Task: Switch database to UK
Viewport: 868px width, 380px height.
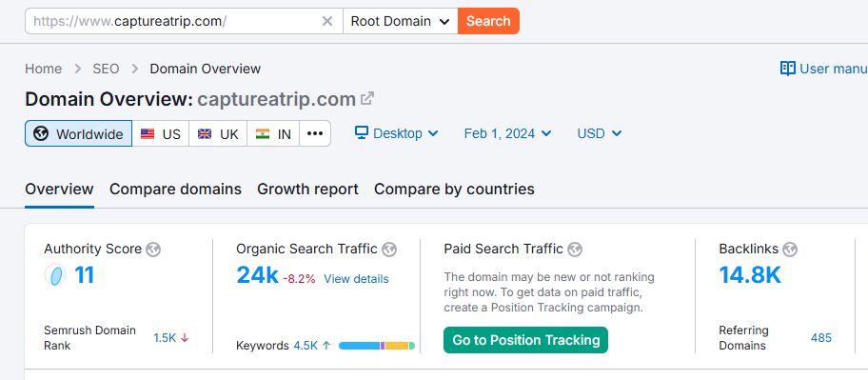Action: (218, 133)
